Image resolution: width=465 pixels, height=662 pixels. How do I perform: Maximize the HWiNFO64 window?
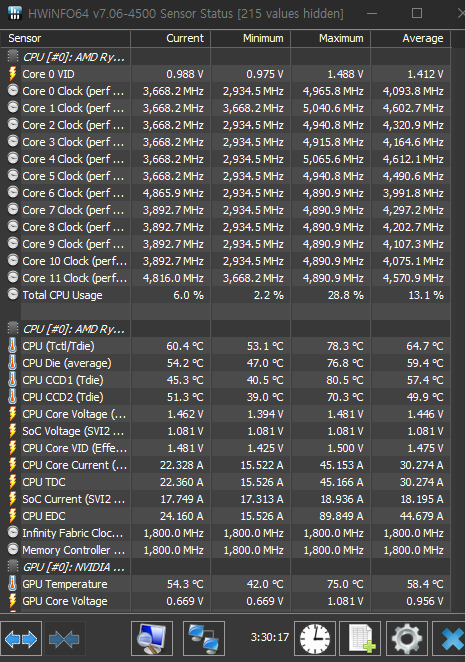click(x=417, y=13)
